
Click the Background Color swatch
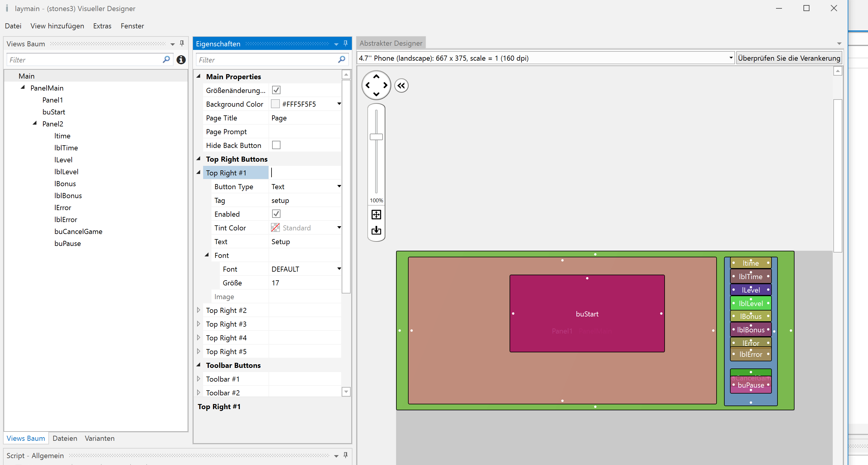click(x=275, y=104)
